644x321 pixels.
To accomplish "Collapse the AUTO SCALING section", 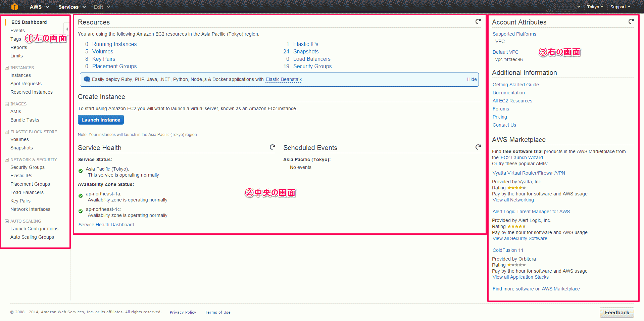I will tap(7, 221).
